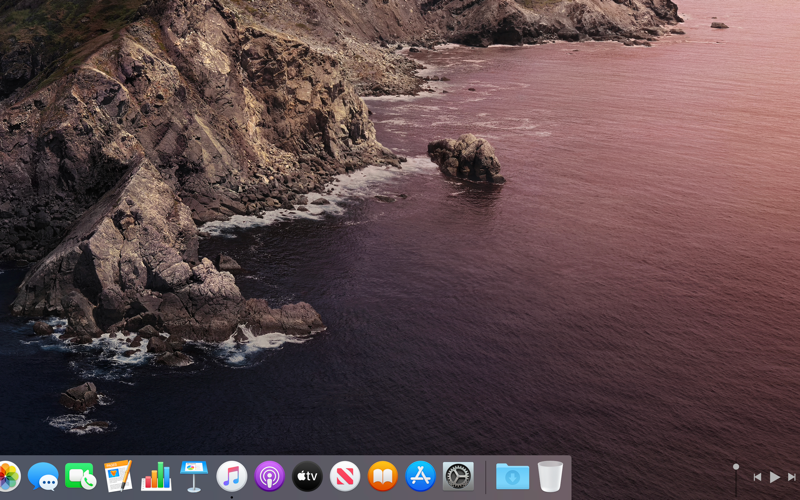Expand the Downloads folder stack
800x500 pixels.
(x=512, y=477)
